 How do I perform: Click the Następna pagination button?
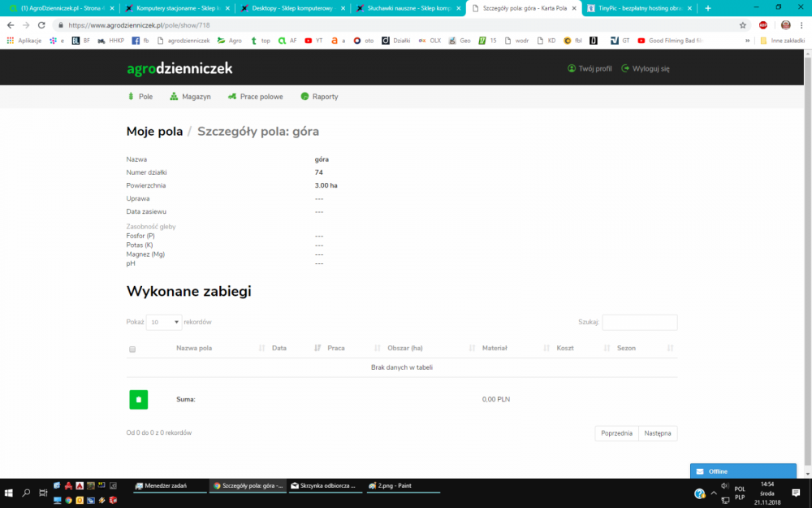point(658,433)
